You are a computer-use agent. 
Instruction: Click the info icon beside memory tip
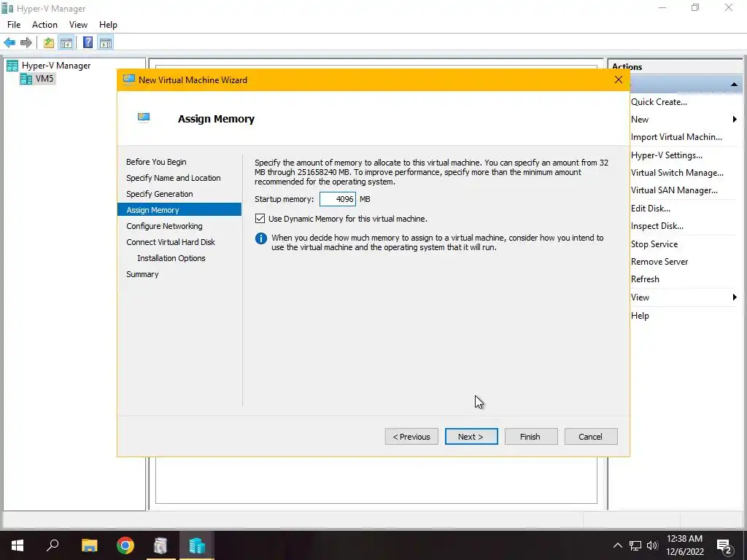click(261, 238)
